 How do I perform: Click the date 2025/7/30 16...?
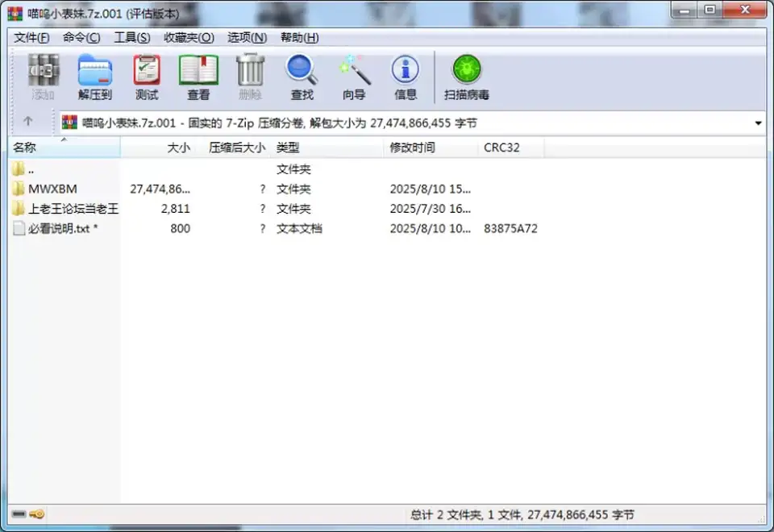(430, 209)
